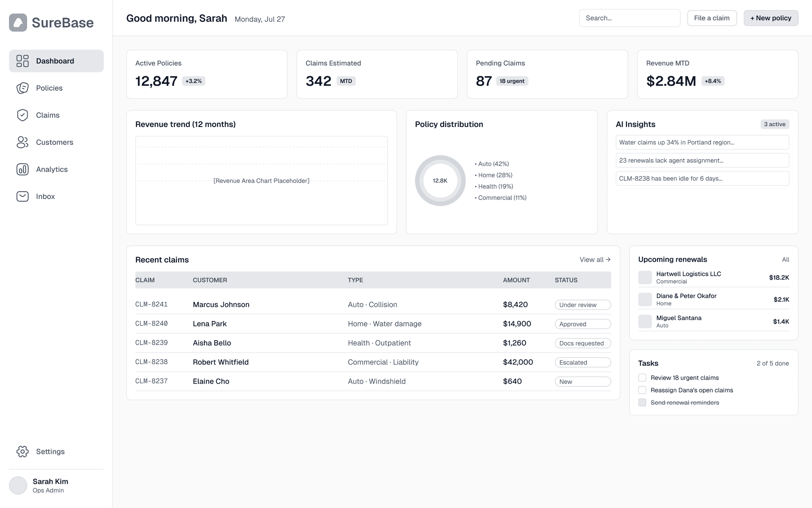Click the Revenue MTD +8.4% badge
812x508 pixels.
pos(713,81)
